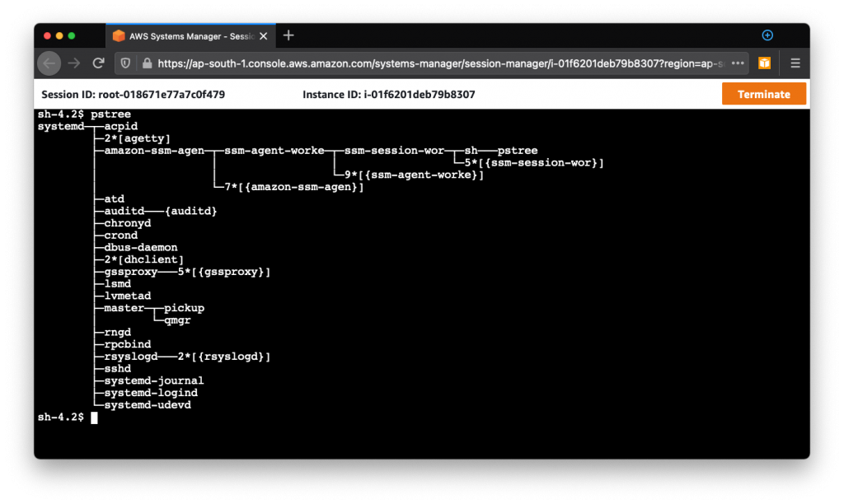The height and width of the screenshot is (504, 844).
Task: Click the 2*[dhclient] entry
Action: 143,259
